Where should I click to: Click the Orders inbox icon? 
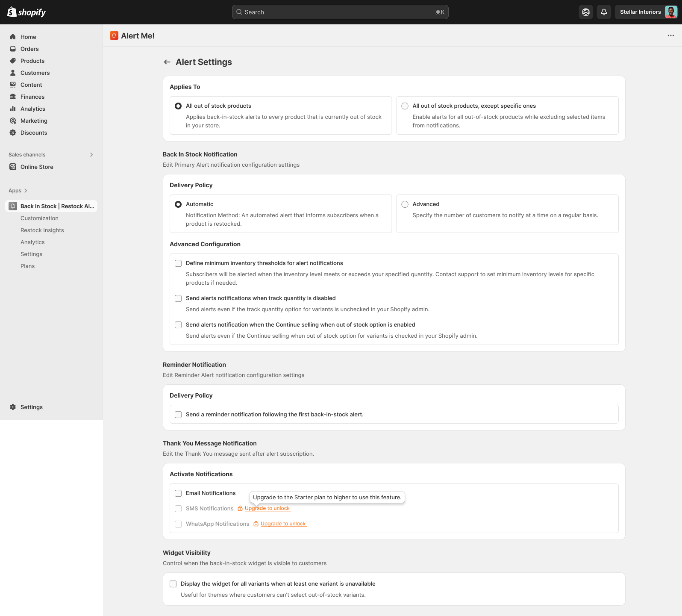13,49
